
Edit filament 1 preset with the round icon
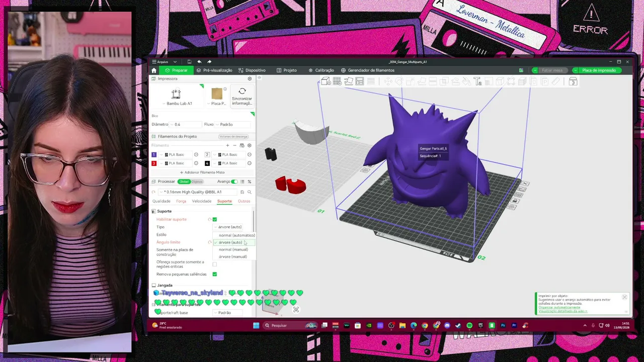196,155
